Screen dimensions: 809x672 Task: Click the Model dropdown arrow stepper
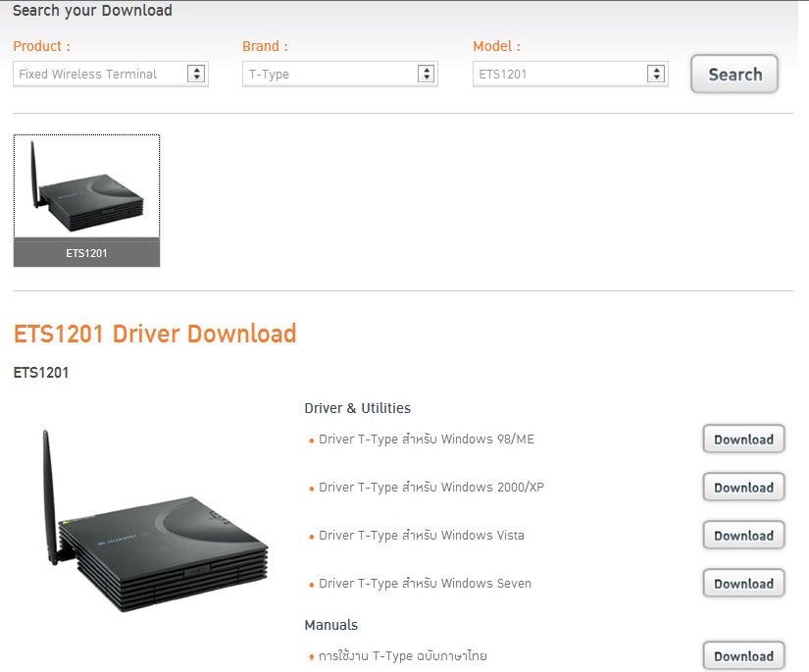click(656, 74)
